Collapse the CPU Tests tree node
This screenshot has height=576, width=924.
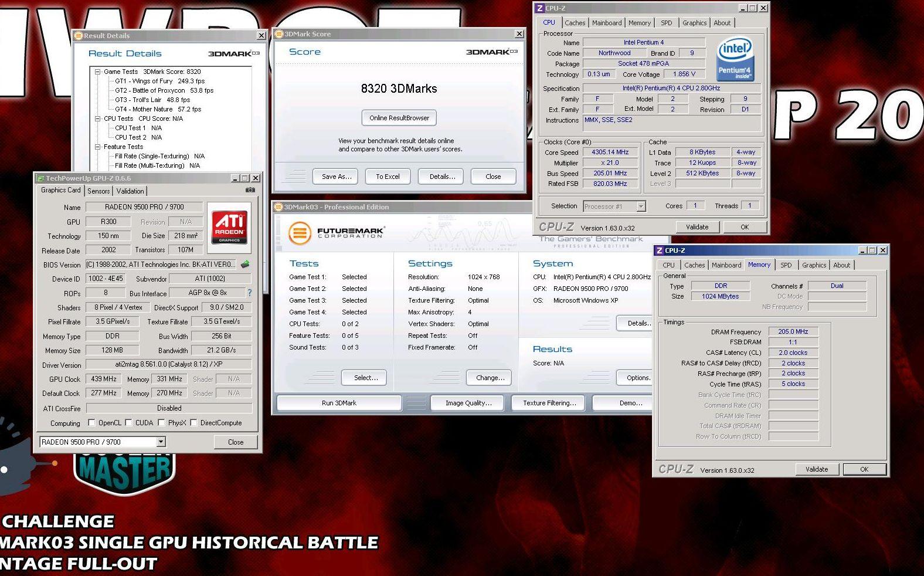point(98,118)
